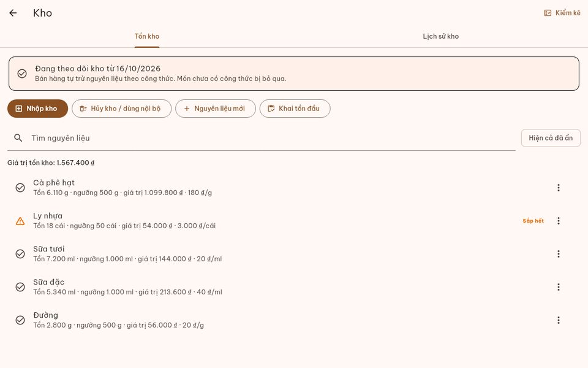Open more options menu for Cà phê hạt
Screen dimensions: 588x368
[559, 188]
